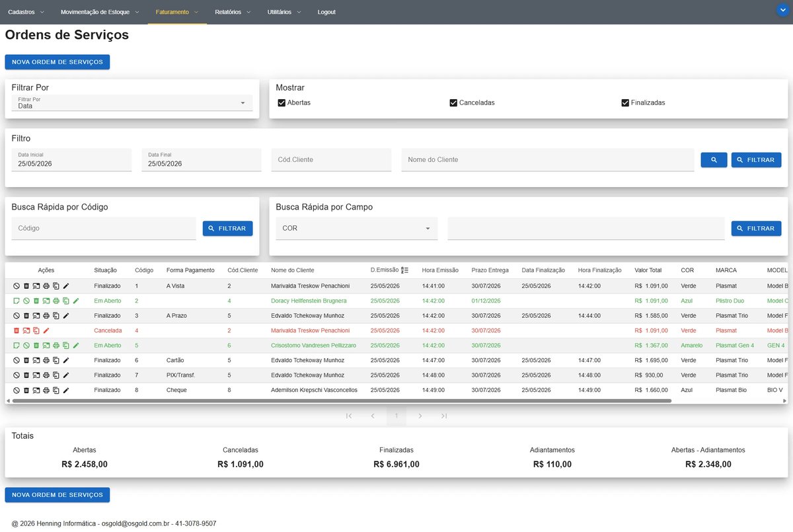
Task: Delete the PIX/Transf. order 7
Action: point(26,375)
